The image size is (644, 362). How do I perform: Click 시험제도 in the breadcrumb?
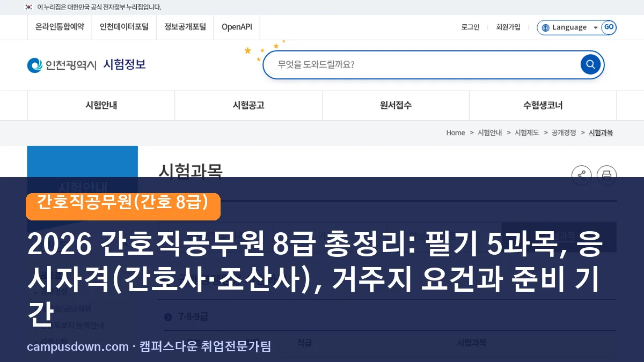tap(526, 133)
